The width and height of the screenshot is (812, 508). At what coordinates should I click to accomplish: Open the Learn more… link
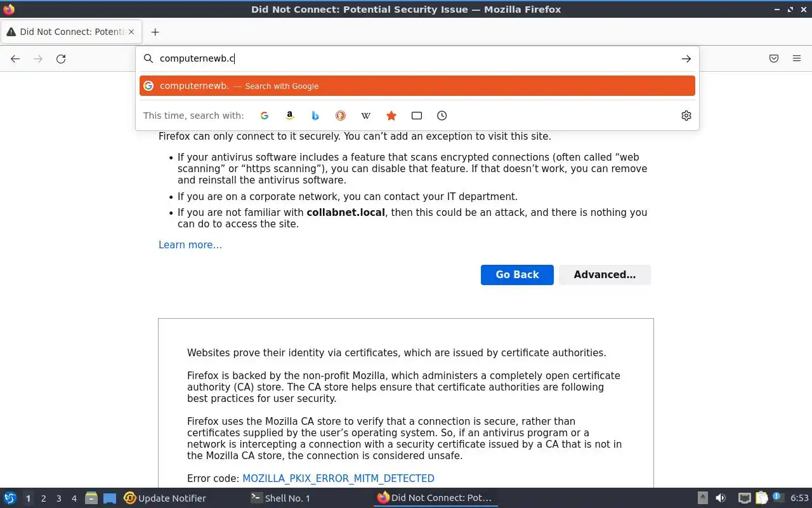click(190, 245)
